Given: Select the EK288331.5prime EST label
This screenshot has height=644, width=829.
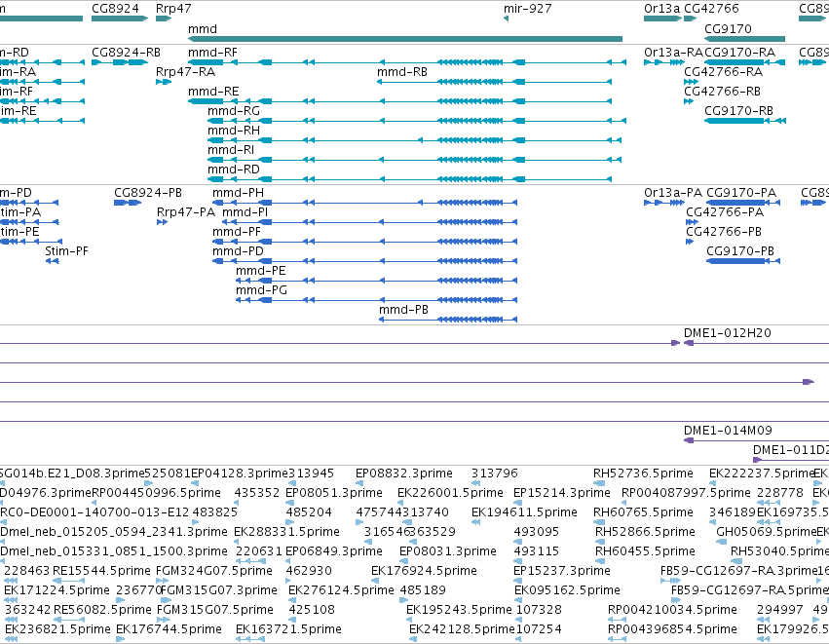Looking at the screenshot, I should pyautogui.click(x=287, y=532).
